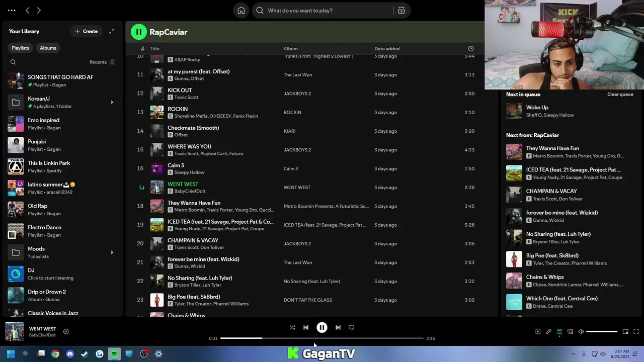Open the Now Playing view icon
644x362 pixels.
pos(538,331)
